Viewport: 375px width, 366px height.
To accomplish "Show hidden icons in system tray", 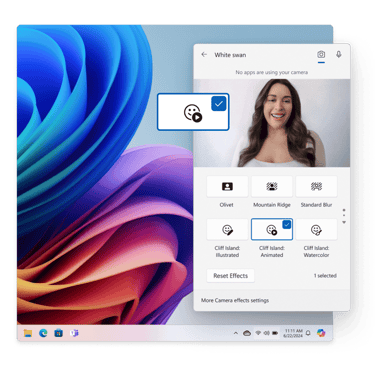I will tap(236, 333).
